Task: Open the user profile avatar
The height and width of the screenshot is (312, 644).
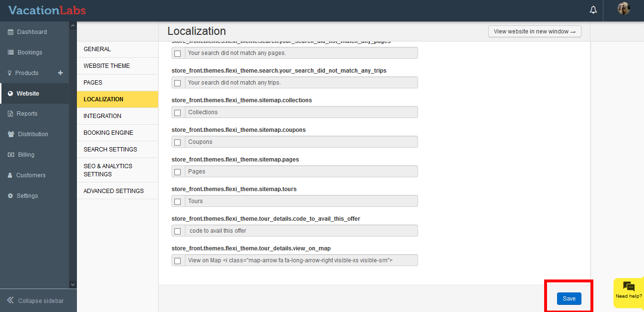Action: point(623,9)
